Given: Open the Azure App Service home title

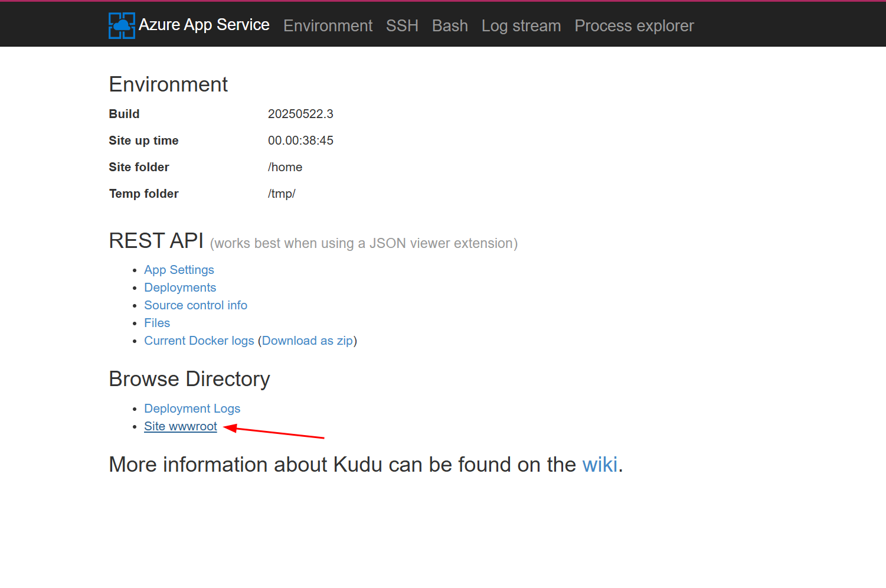Looking at the screenshot, I should (204, 25).
